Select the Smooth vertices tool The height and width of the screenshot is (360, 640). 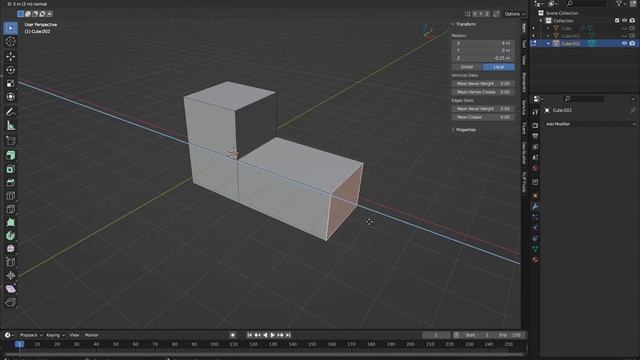pos(11,249)
